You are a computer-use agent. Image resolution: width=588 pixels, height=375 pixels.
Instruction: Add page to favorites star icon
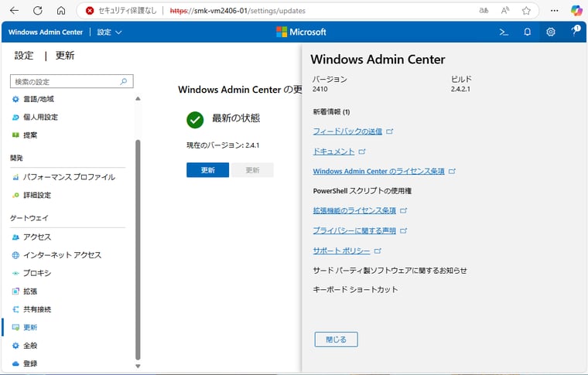(526, 11)
